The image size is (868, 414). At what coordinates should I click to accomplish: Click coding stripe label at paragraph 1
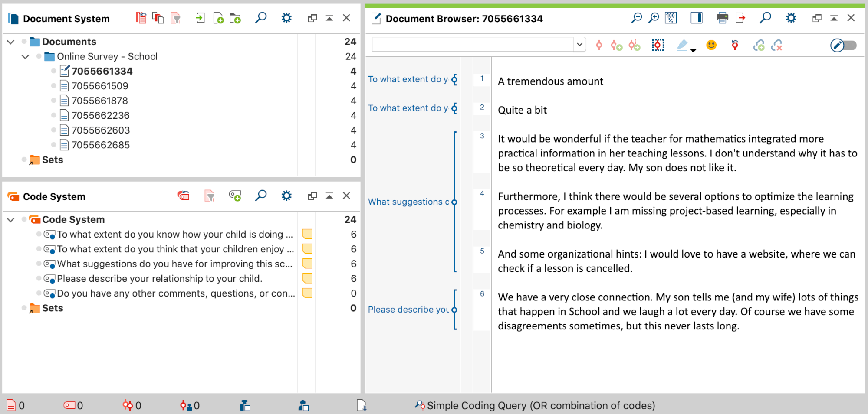click(x=408, y=79)
